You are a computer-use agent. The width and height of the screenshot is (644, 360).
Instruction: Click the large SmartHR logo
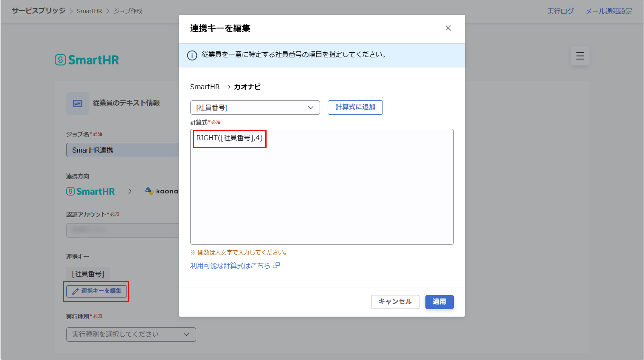coord(87,60)
